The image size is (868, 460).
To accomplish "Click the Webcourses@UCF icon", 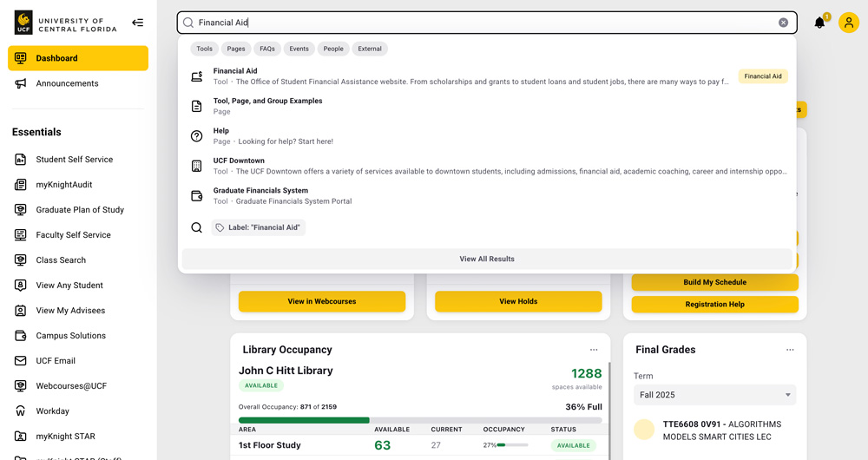I will (x=21, y=386).
